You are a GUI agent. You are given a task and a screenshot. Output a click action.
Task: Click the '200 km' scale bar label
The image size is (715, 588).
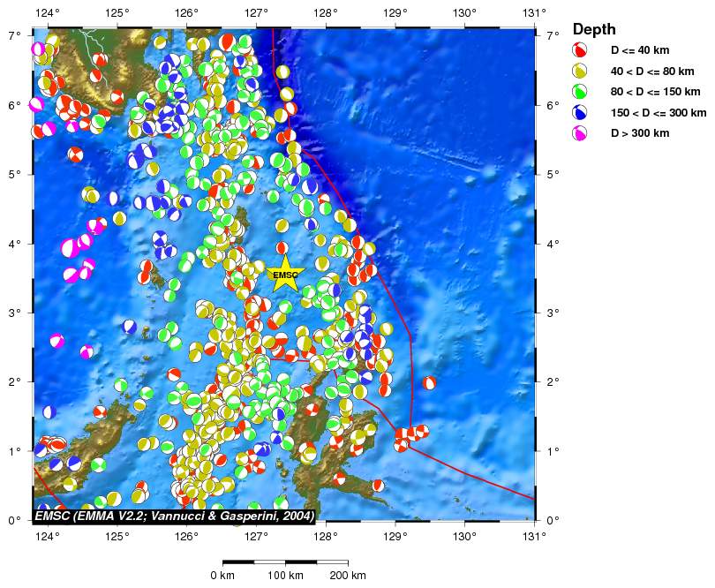tap(347, 576)
